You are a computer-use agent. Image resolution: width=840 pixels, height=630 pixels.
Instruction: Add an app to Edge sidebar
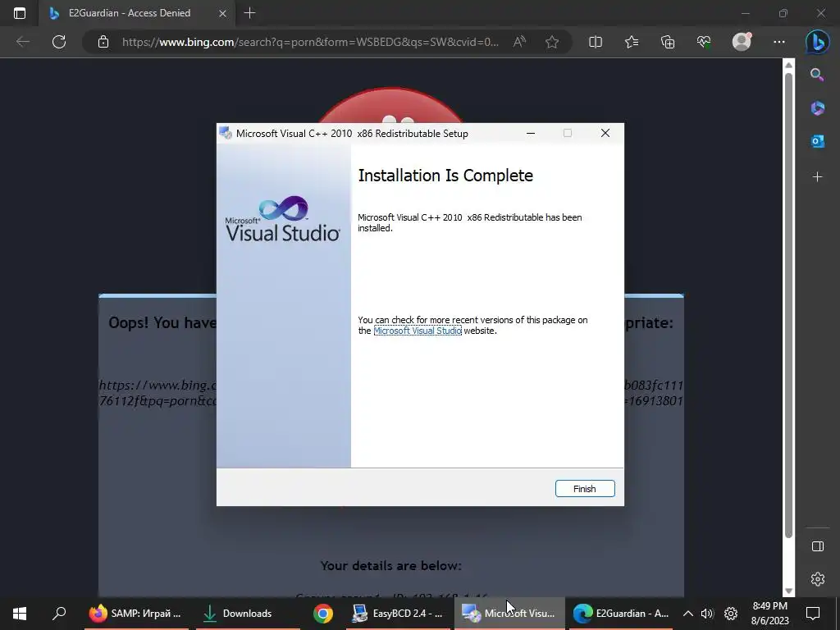click(817, 177)
